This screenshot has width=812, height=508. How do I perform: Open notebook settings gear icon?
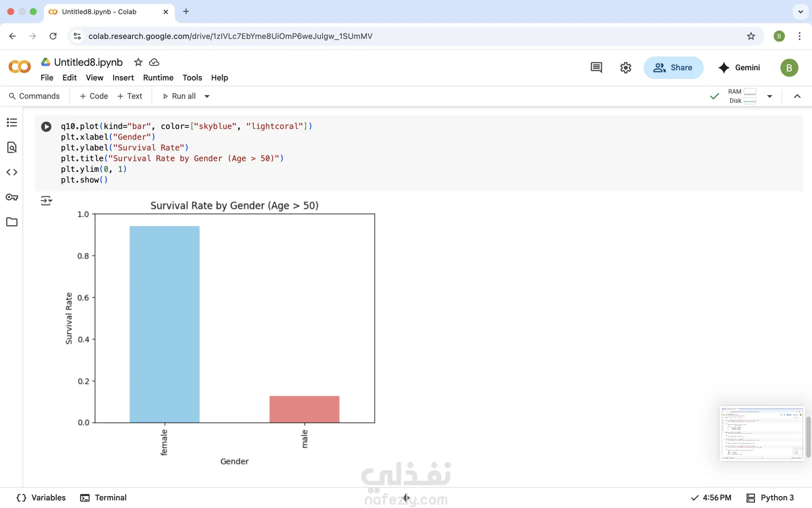(625, 68)
